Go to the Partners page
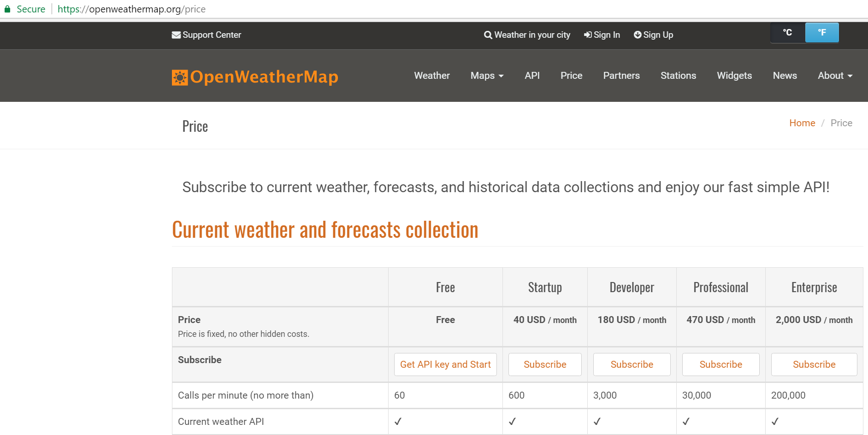The image size is (868, 435). 621,76
